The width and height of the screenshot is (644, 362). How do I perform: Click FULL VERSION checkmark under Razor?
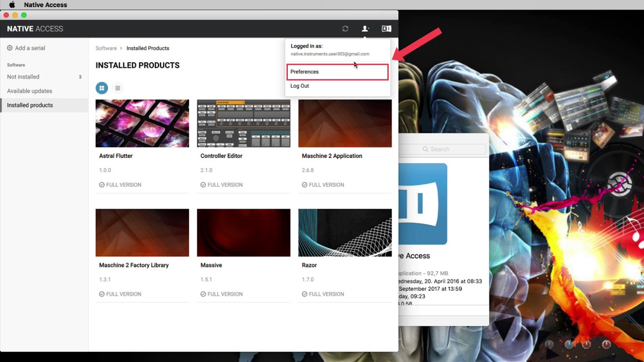304,294
